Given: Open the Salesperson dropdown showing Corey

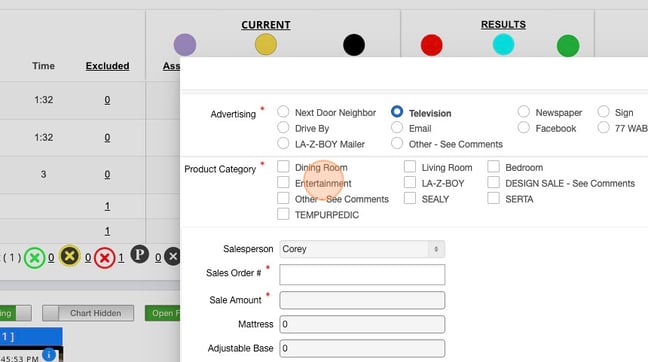Looking at the screenshot, I should [x=362, y=249].
